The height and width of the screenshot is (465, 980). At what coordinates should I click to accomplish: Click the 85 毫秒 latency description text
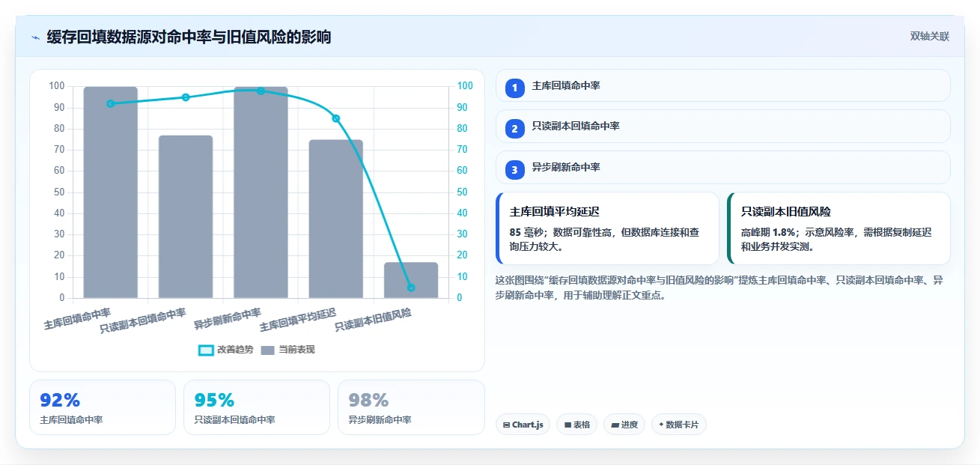pyautogui.click(x=603, y=239)
